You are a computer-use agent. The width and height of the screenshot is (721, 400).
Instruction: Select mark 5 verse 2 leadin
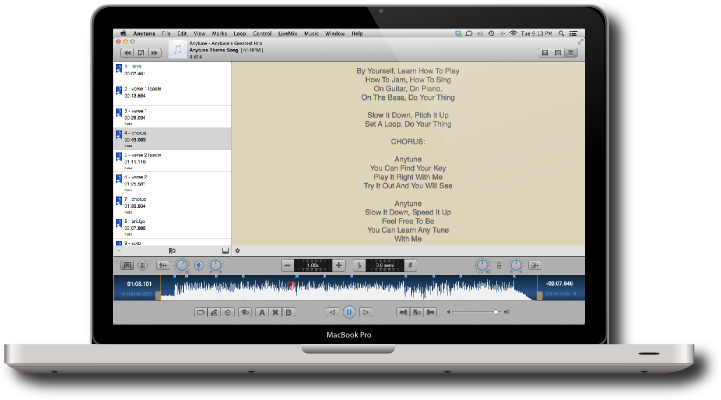[172, 160]
